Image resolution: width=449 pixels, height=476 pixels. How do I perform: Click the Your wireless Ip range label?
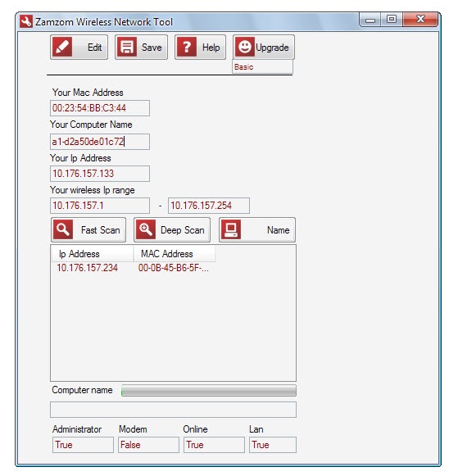(x=93, y=190)
